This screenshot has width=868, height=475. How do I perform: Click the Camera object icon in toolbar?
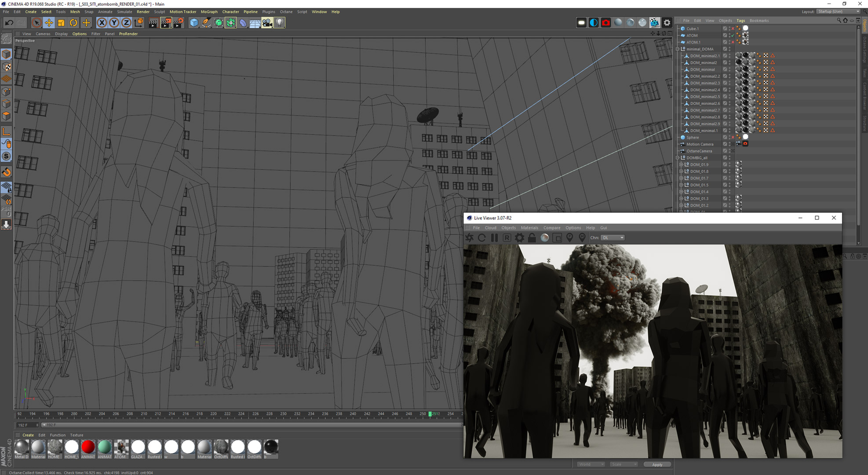pyautogui.click(x=267, y=22)
